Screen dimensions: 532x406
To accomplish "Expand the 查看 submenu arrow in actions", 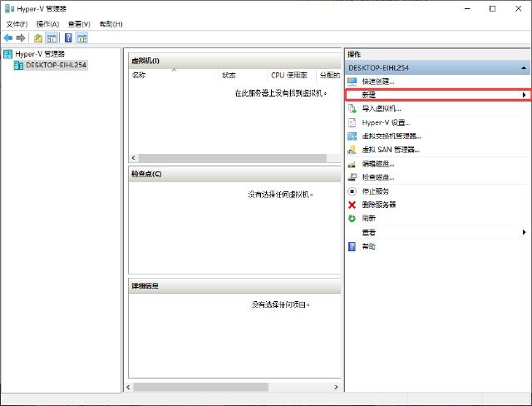I will coord(525,232).
